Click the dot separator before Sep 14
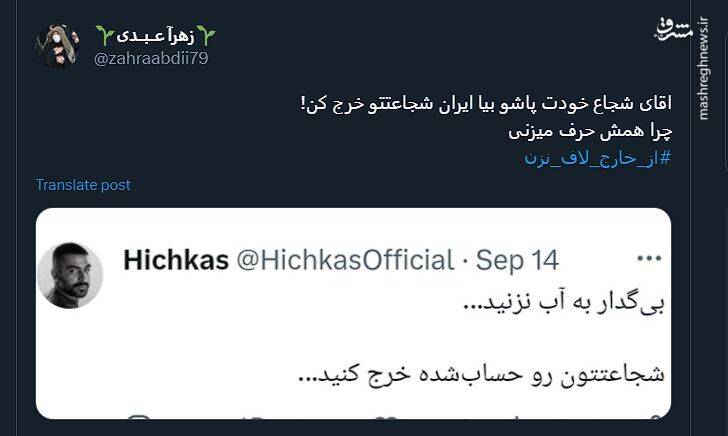The image size is (728, 436). point(465,262)
